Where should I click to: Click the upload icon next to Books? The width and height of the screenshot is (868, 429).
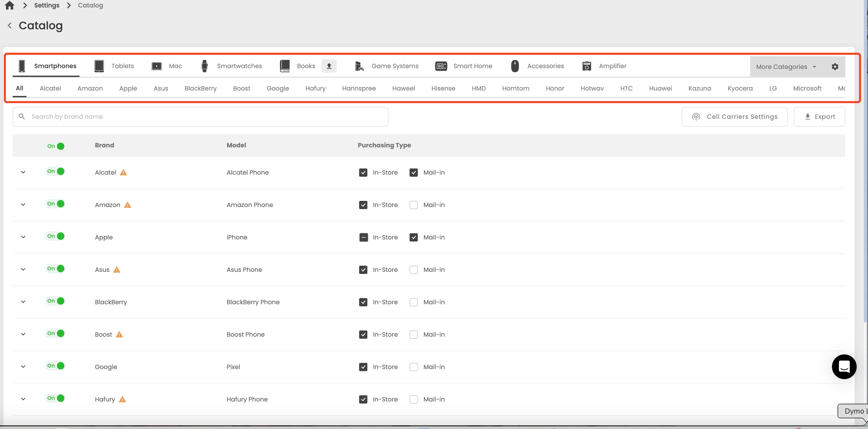(329, 66)
